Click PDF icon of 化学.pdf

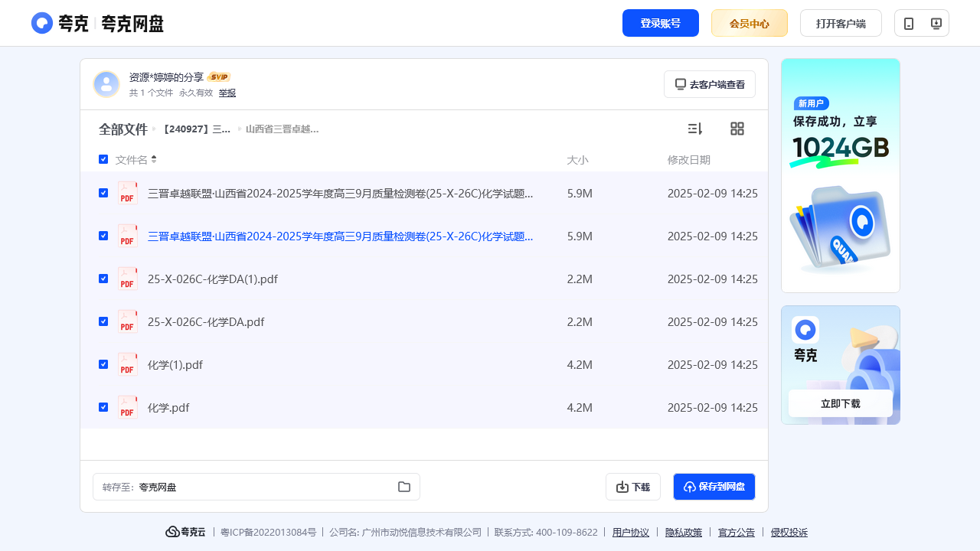tap(128, 407)
